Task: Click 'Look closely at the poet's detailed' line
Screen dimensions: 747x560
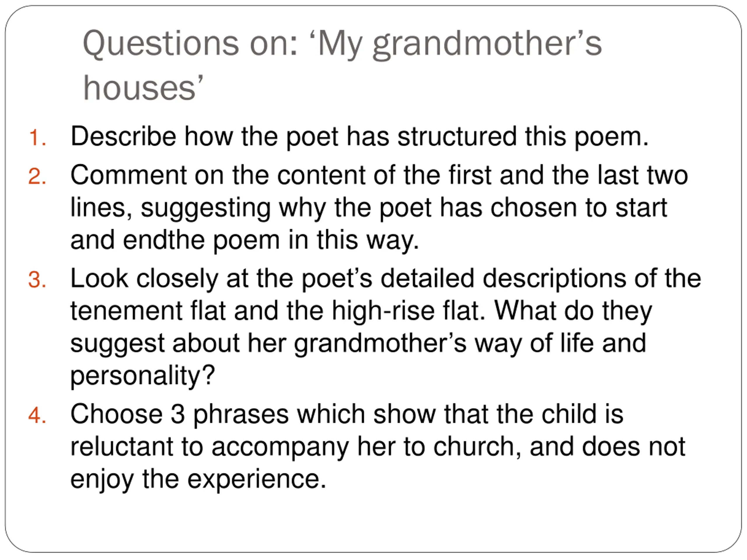Action: (x=386, y=279)
